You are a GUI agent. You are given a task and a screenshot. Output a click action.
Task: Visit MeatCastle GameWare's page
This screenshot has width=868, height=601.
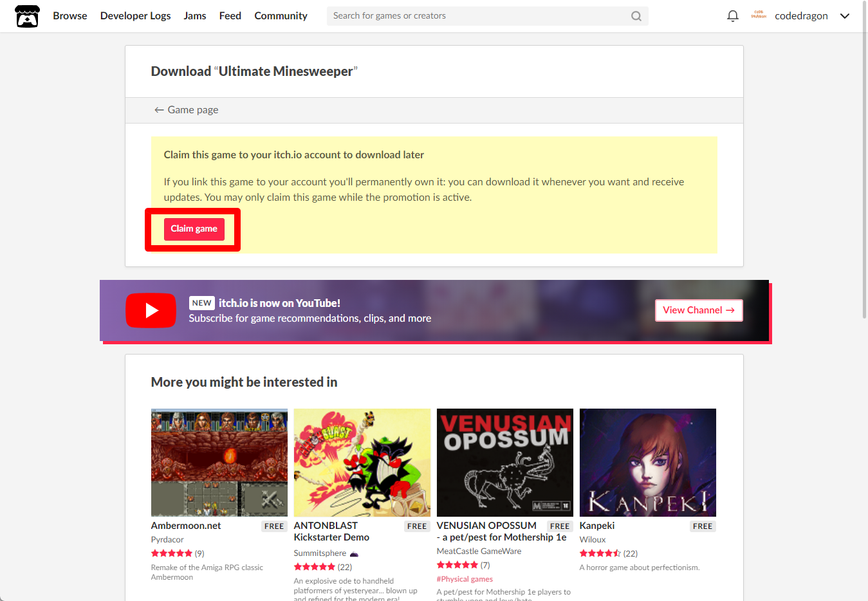click(479, 551)
